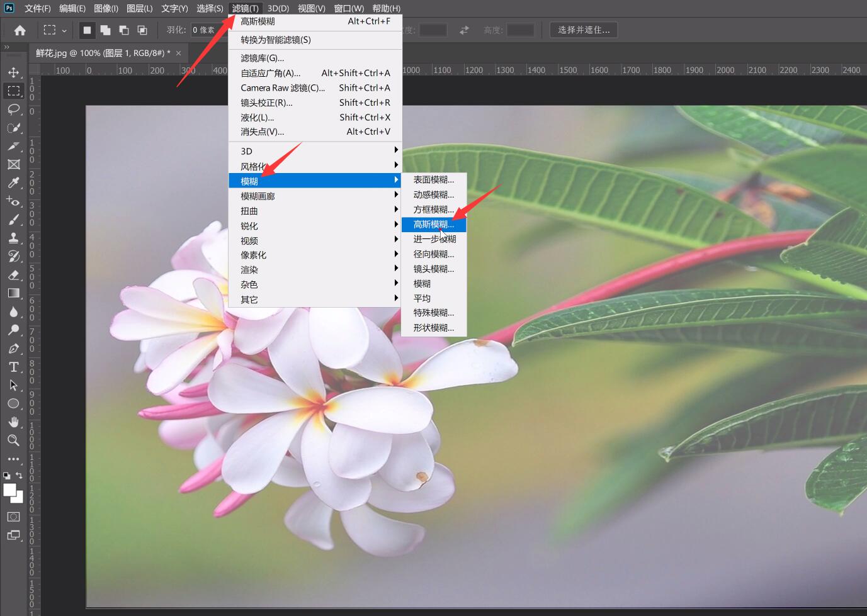The image size is (867, 616).
Task: Toggle Quick Mask mode
Action: coord(13,517)
